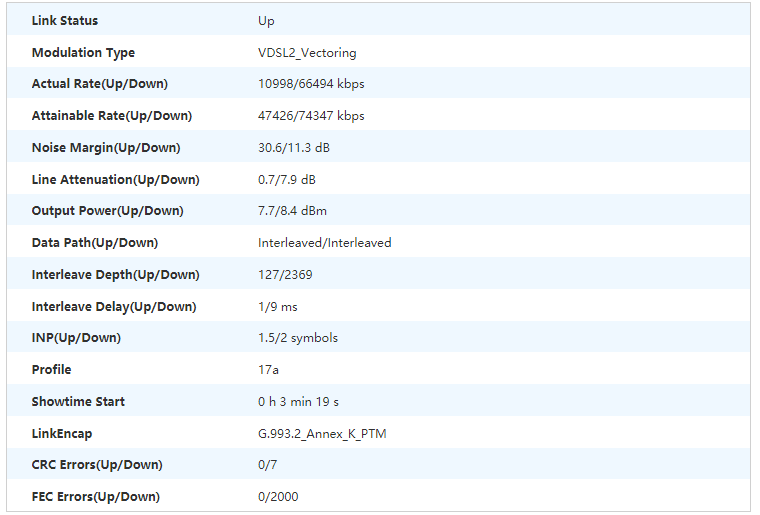Click the '10998/66494 kbps' value

311,84
